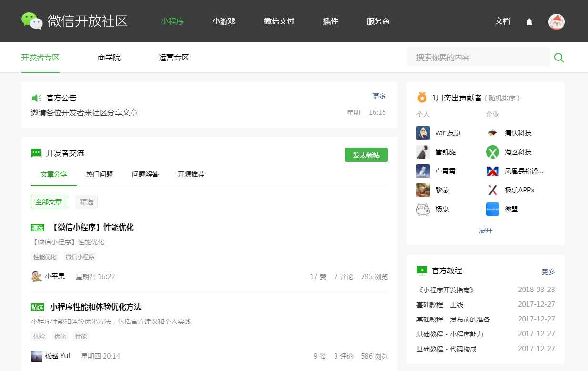The height and width of the screenshot is (371, 588).
Task: Click the developer exchange chat icon
Action: (36, 153)
